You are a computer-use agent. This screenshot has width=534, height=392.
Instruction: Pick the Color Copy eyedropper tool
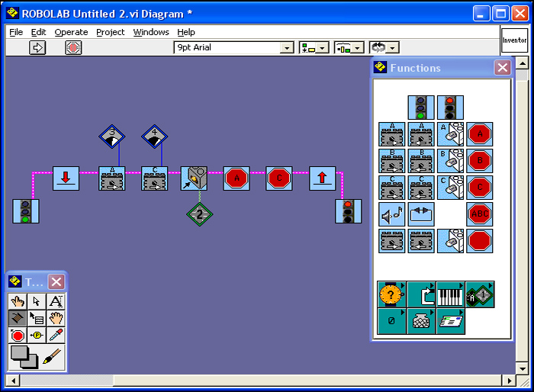pos(56,335)
